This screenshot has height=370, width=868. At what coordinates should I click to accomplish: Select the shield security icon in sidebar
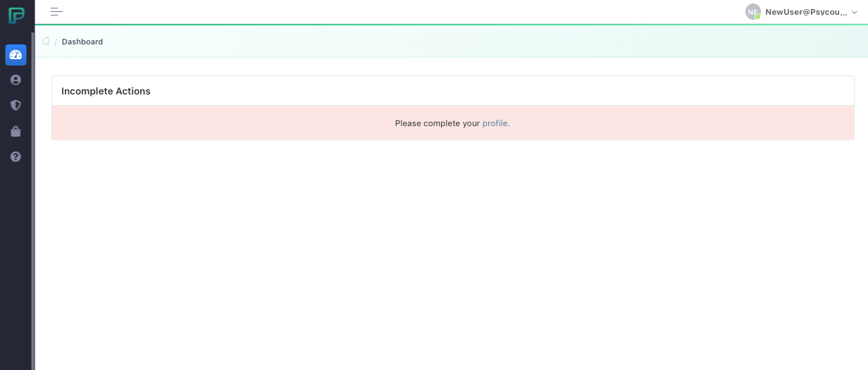15,105
